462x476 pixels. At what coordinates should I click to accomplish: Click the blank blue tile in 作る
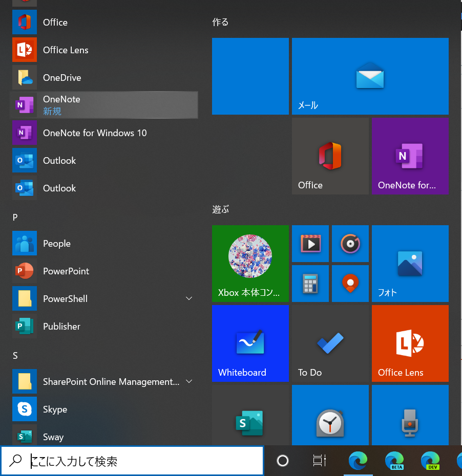click(250, 76)
